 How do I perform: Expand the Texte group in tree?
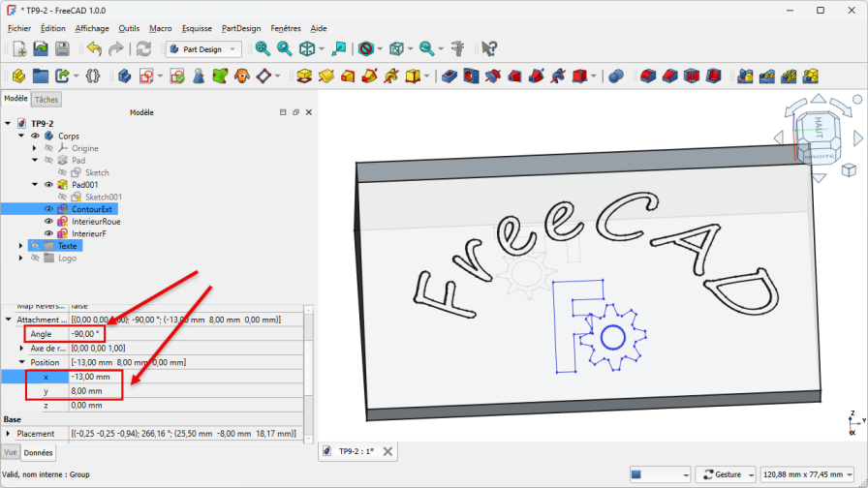[21, 246]
